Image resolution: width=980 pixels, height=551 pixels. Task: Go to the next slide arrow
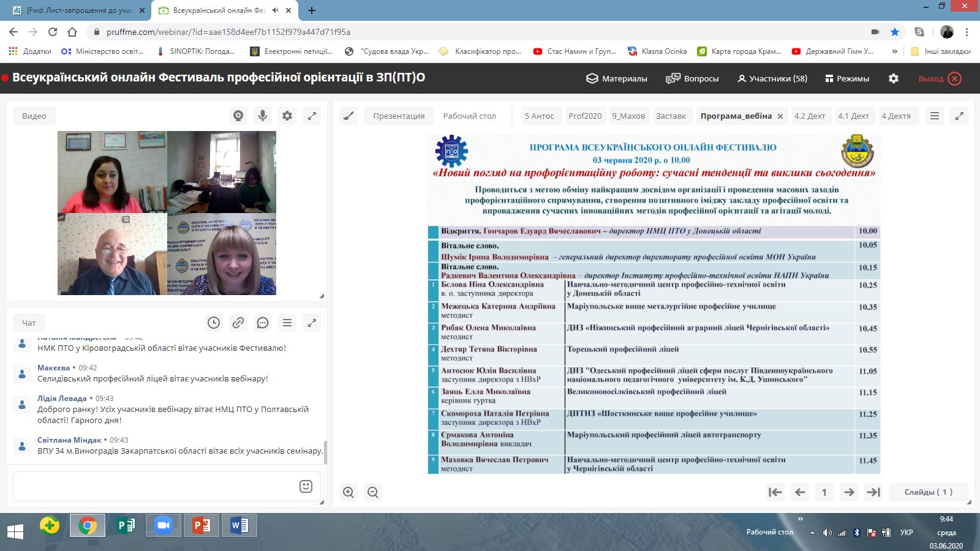pos(849,492)
